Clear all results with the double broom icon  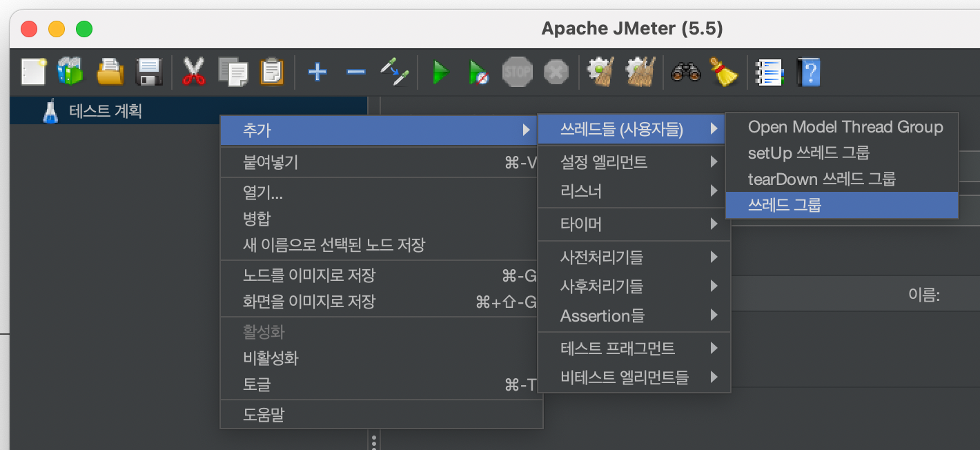coord(640,71)
